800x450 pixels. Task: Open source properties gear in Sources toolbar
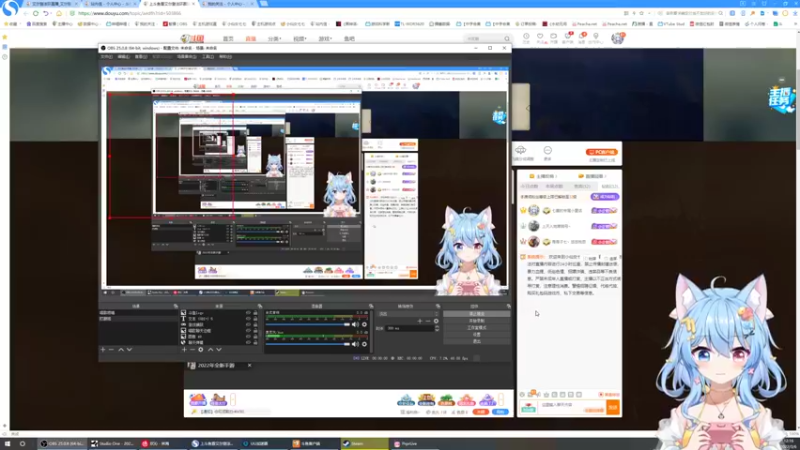pyautogui.click(x=201, y=350)
